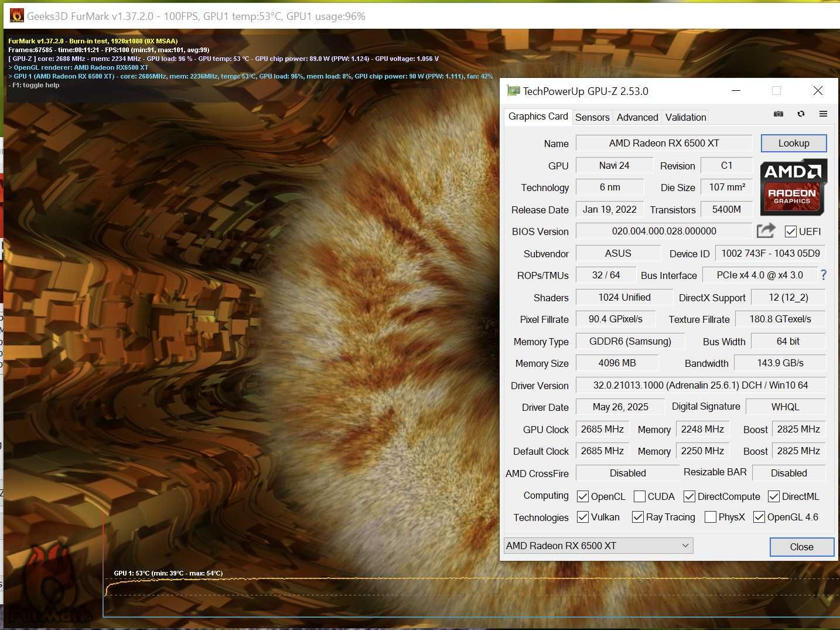The height and width of the screenshot is (630, 840).
Task: Click the Pixel Fillrate field 90.4 GPixel/s
Action: point(615,319)
